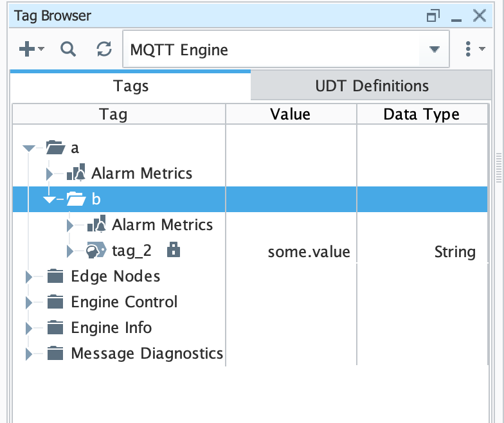Collapse the folder b tree node
504x423 pixels.
click(x=49, y=199)
